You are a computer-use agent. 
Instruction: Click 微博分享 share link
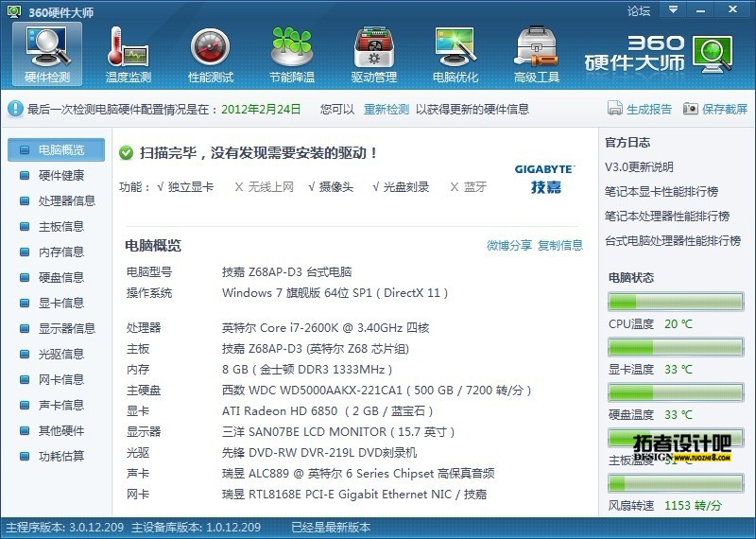click(x=509, y=245)
